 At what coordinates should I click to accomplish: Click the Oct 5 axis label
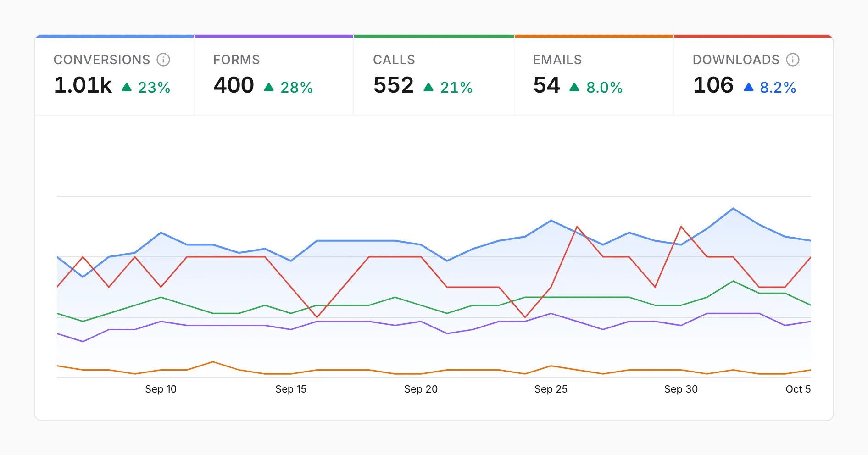(x=798, y=389)
